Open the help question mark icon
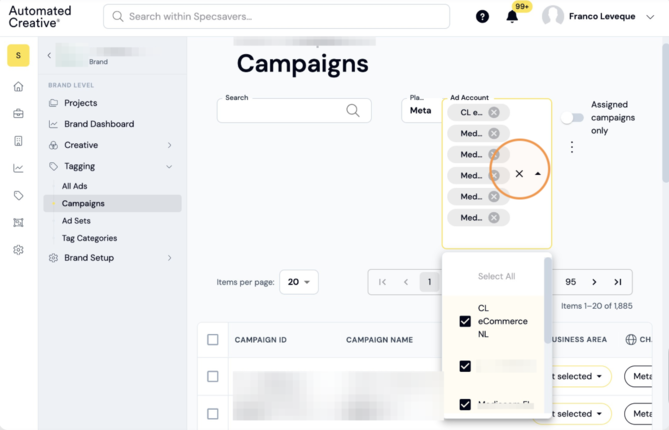The height and width of the screenshot is (430, 669). click(482, 17)
